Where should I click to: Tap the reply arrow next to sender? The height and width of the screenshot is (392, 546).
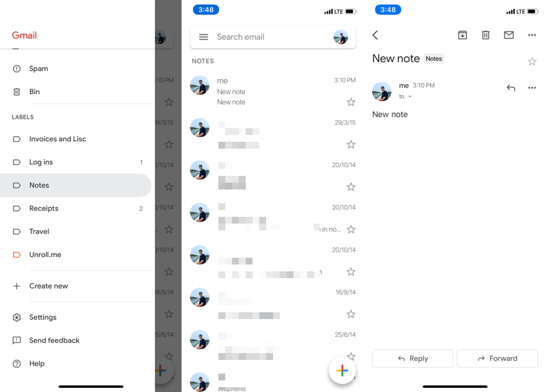[511, 88]
